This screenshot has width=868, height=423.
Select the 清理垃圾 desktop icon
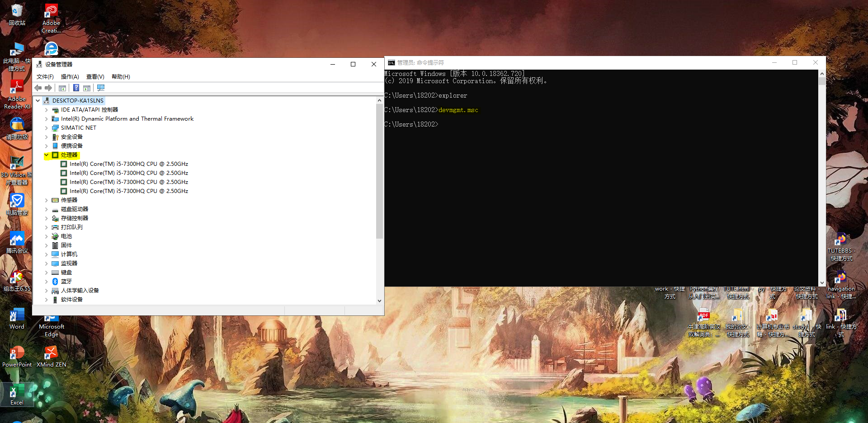[17, 128]
